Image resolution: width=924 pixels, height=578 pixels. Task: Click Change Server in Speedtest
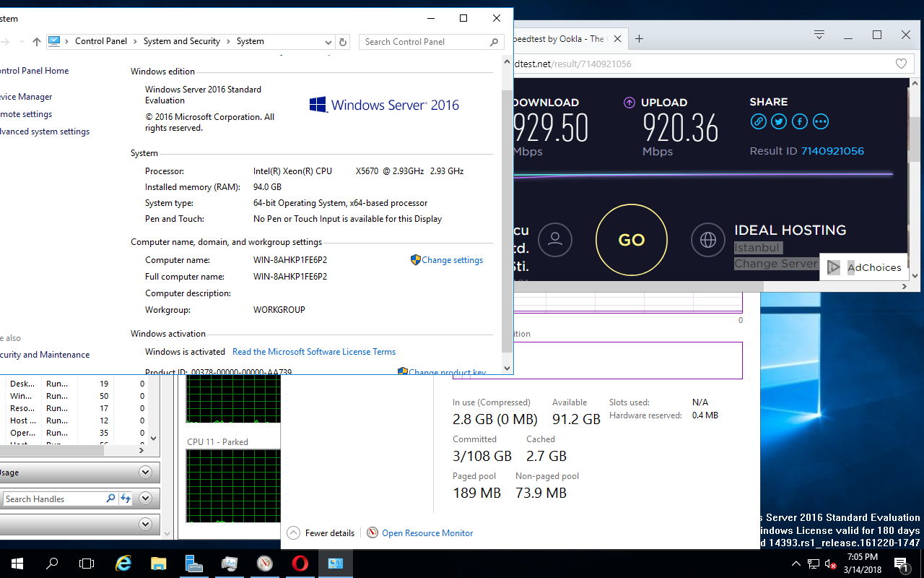tap(775, 264)
